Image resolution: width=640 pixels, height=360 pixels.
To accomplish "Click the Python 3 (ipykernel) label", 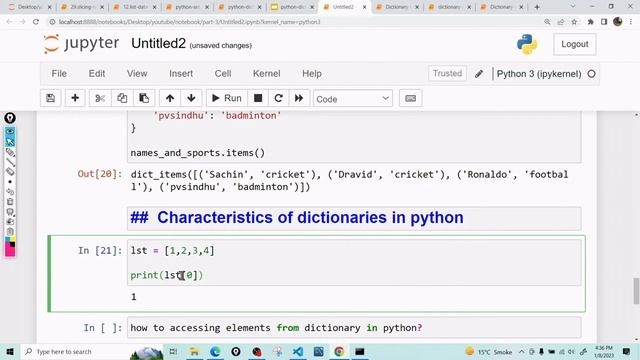I will click(539, 74).
